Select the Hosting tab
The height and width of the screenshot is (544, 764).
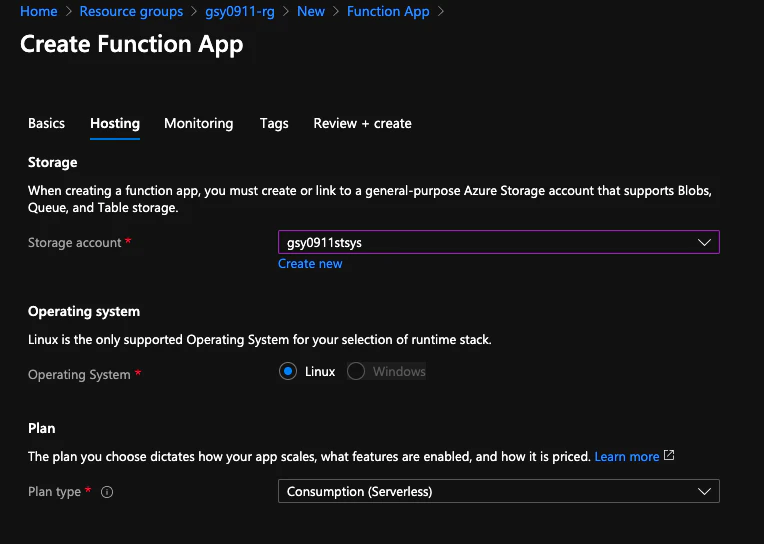[115, 123]
